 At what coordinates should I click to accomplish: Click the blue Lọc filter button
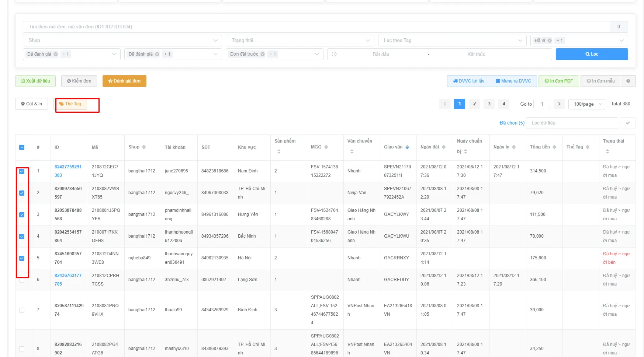(592, 54)
